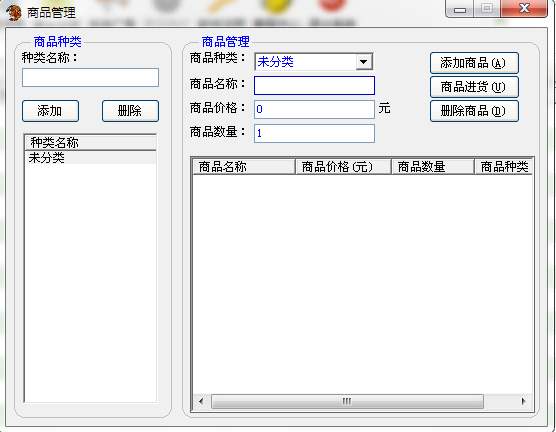Click 删除商品(D) button
The width and height of the screenshot is (556, 432).
pyautogui.click(x=474, y=111)
